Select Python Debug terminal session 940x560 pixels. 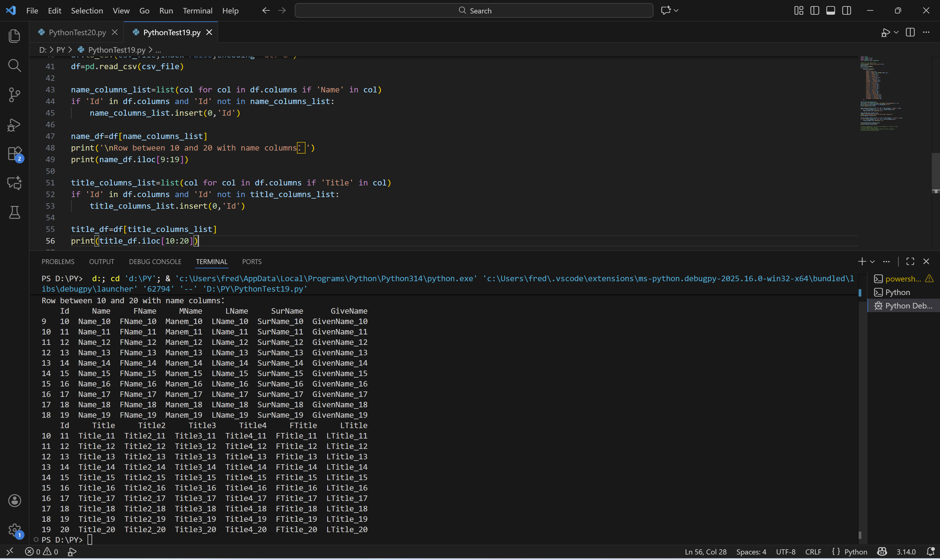click(908, 306)
